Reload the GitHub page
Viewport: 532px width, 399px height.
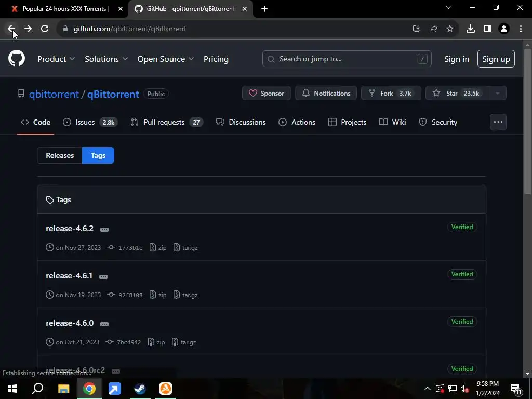click(x=45, y=29)
